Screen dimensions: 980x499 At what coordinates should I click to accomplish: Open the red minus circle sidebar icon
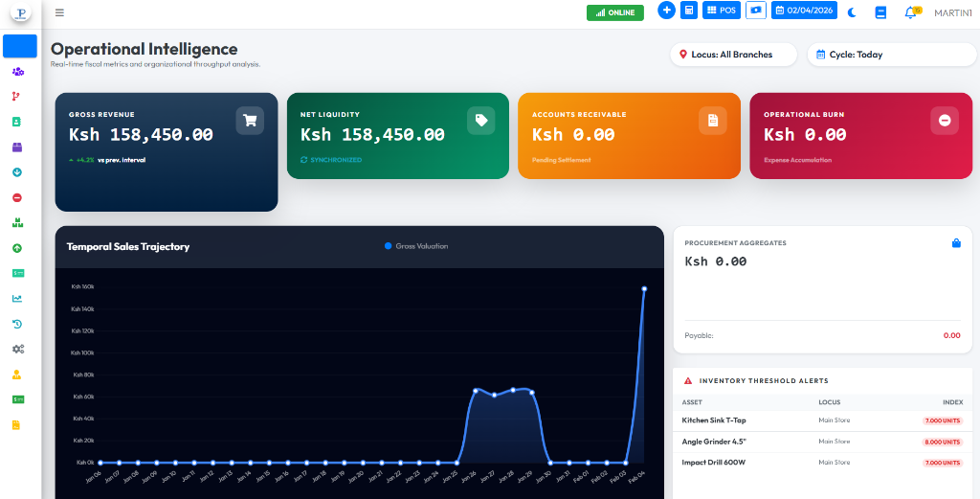17,197
